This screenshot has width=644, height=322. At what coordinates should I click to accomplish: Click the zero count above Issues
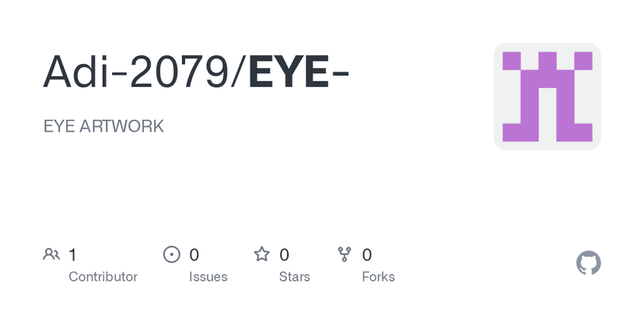pos(194,254)
